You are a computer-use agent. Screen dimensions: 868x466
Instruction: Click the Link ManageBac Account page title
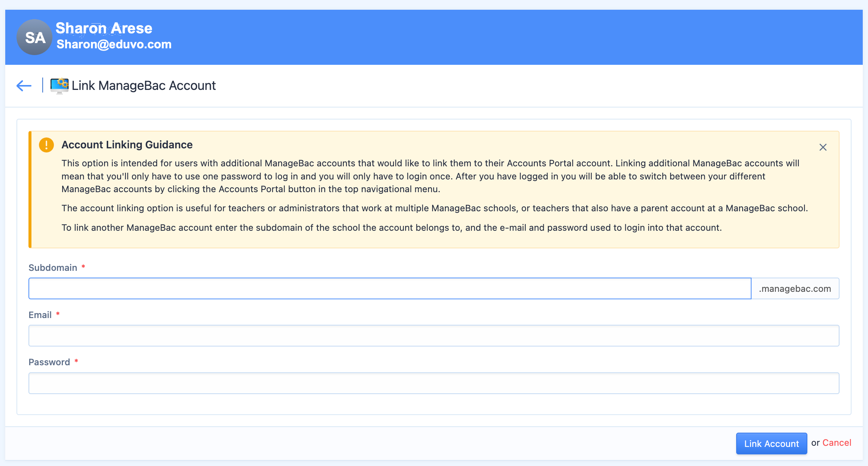pyautogui.click(x=144, y=86)
